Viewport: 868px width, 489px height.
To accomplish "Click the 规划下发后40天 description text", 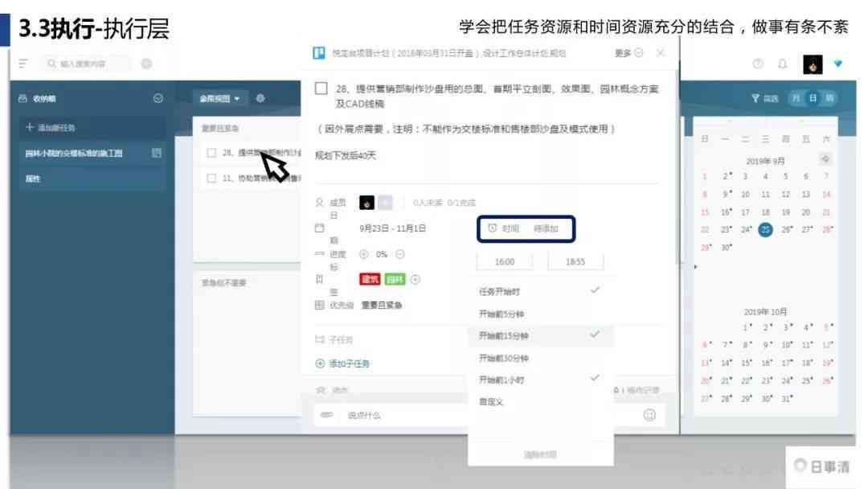I will [346, 155].
